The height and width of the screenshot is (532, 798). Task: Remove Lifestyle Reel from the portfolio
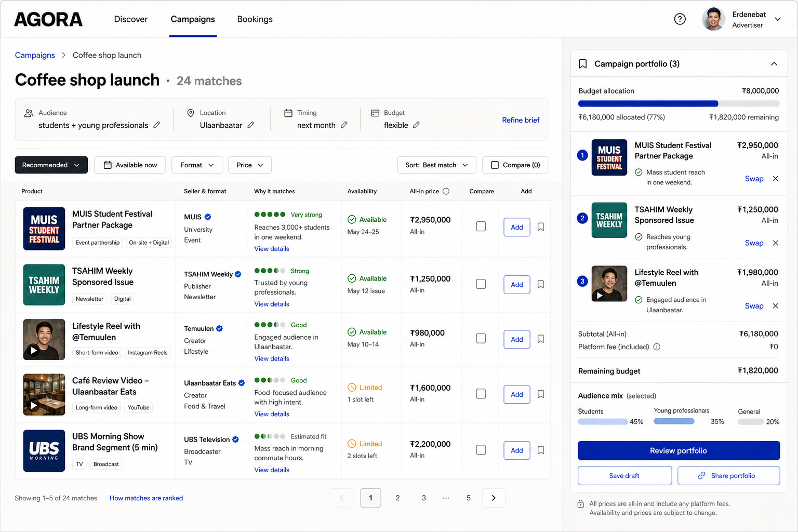click(x=776, y=306)
